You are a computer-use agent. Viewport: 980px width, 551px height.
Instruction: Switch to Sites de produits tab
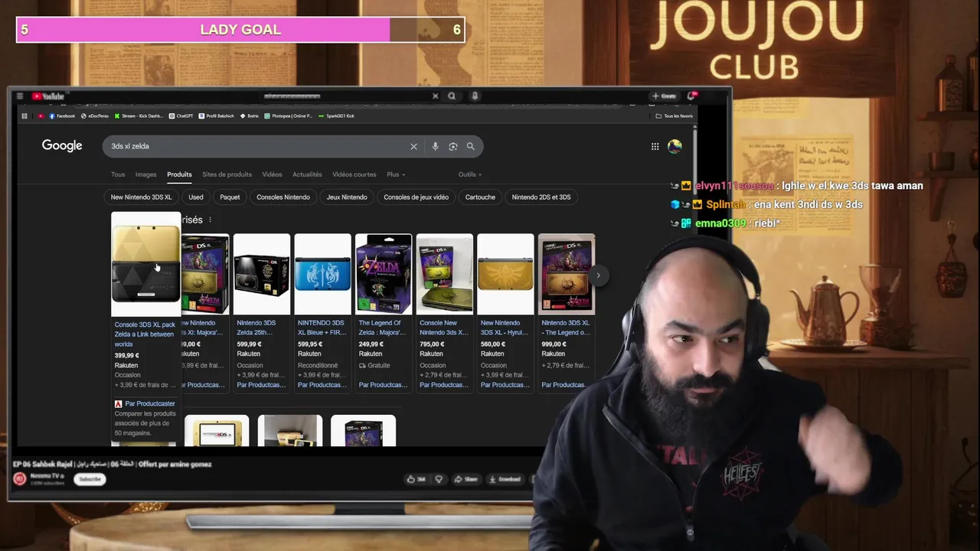tap(227, 174)
